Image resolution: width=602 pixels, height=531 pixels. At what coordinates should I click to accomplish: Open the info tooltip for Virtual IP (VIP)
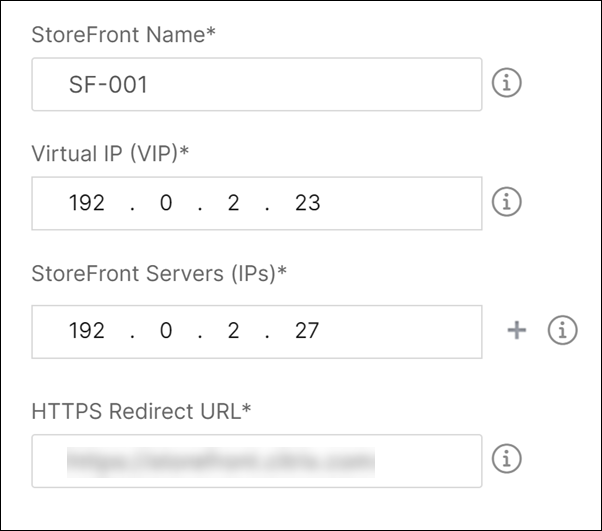pyautogui.click(x=506, y=202)
